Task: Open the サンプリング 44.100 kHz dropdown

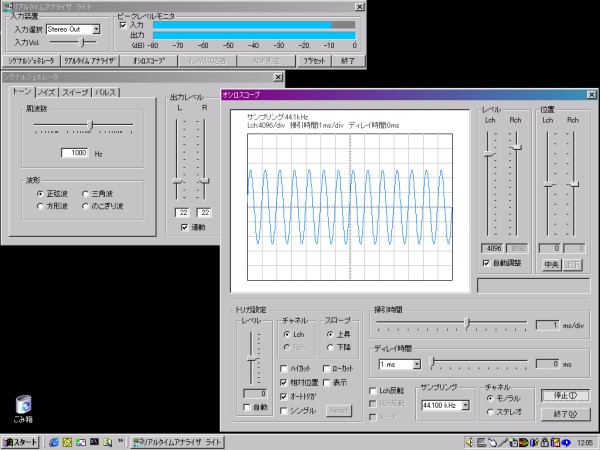Action: click(465, 405)
